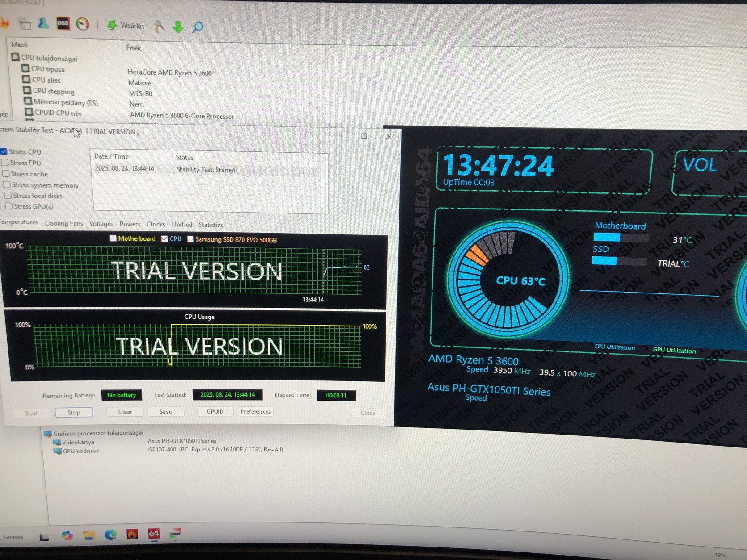The height and width of the screenshot is (560, 747).
Task: Click the MTS-B0 value
Action: pos(140,93)
